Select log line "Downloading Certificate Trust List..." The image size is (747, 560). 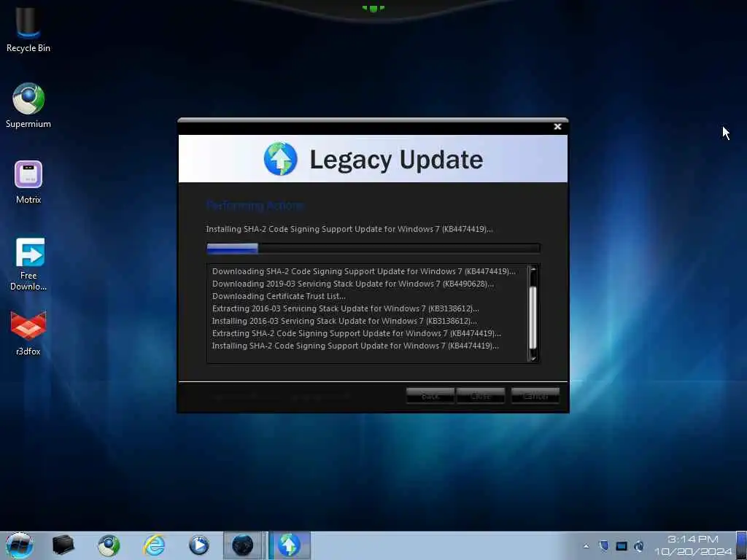pos(279,296)
